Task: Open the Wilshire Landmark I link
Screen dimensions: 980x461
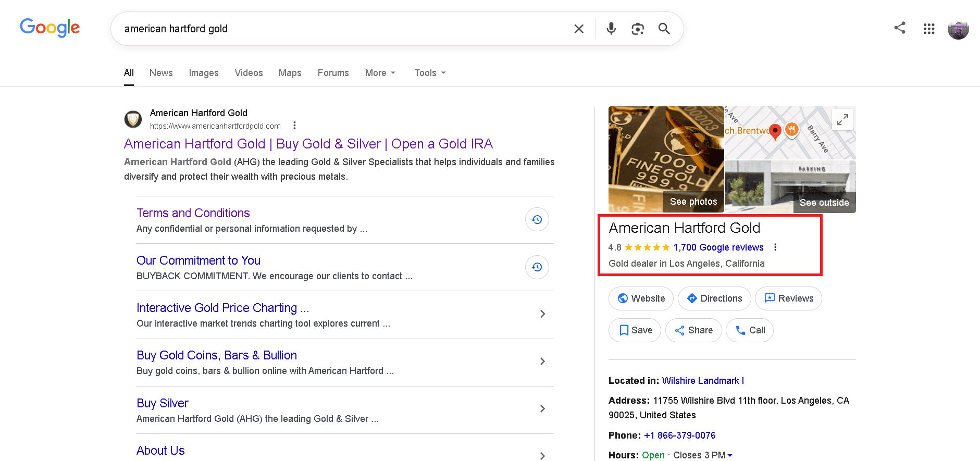Action: coord(703,381)
